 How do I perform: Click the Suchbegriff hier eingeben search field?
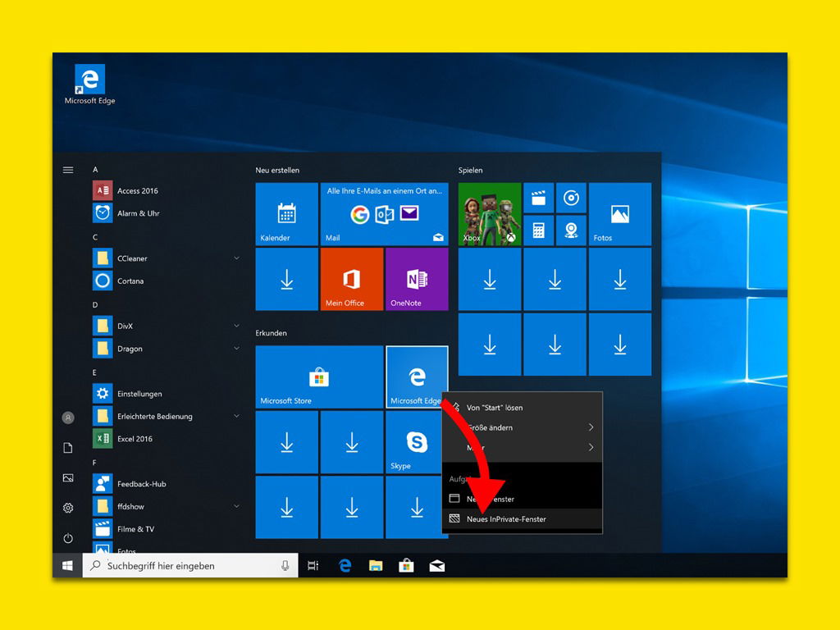(x=190, y=566)
